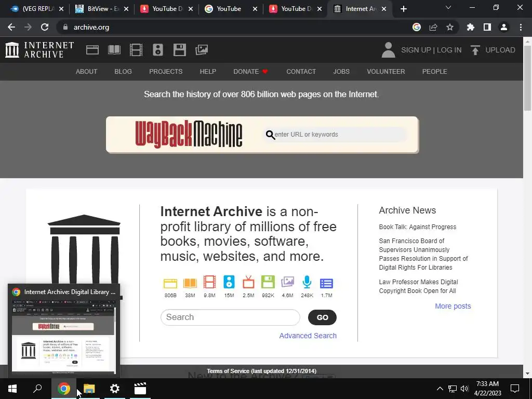This screenshot has height=399, width=532.
Task: Bookmark this page with the star icon
Action: point(450,27)
